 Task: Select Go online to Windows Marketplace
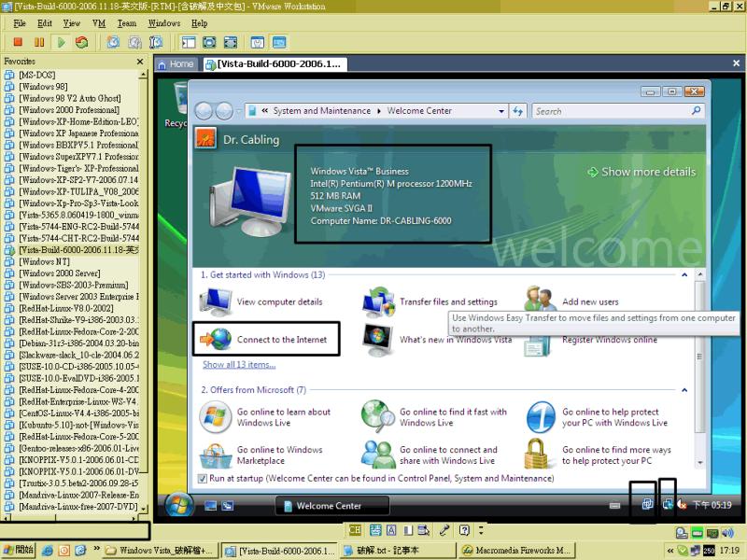pos(261,455)
